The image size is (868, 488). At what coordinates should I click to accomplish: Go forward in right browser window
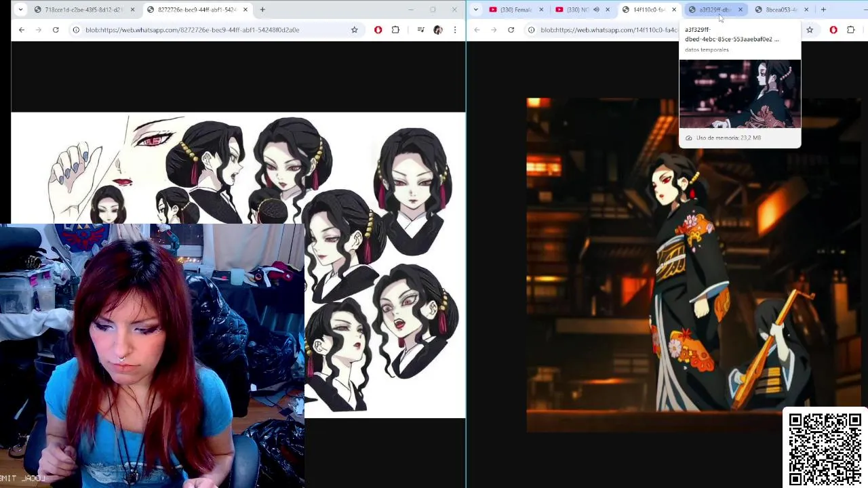pyautogui.click(x=494, y=30)
